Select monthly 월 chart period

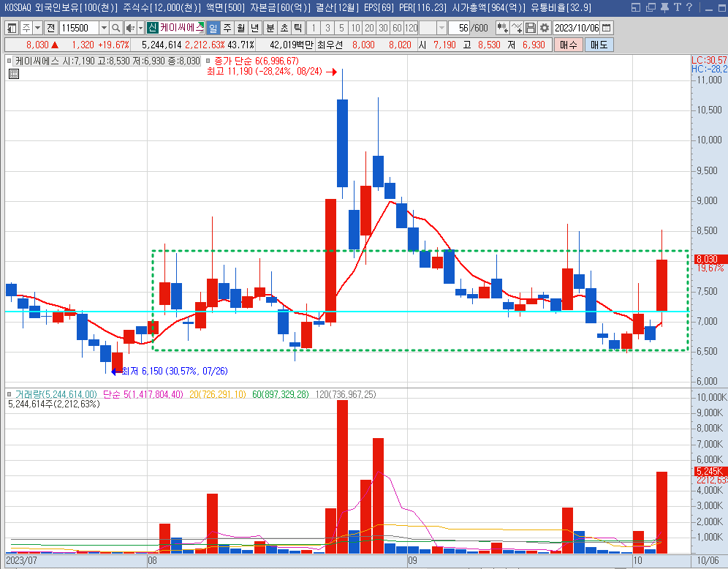(241, 29)
